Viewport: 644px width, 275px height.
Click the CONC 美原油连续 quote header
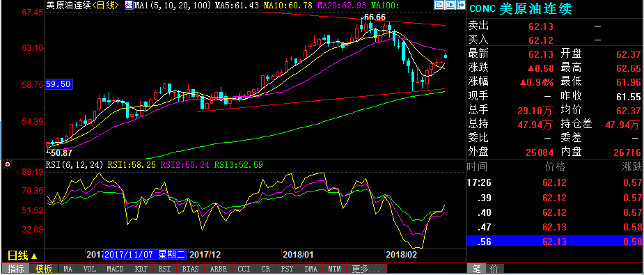[520, 9]
